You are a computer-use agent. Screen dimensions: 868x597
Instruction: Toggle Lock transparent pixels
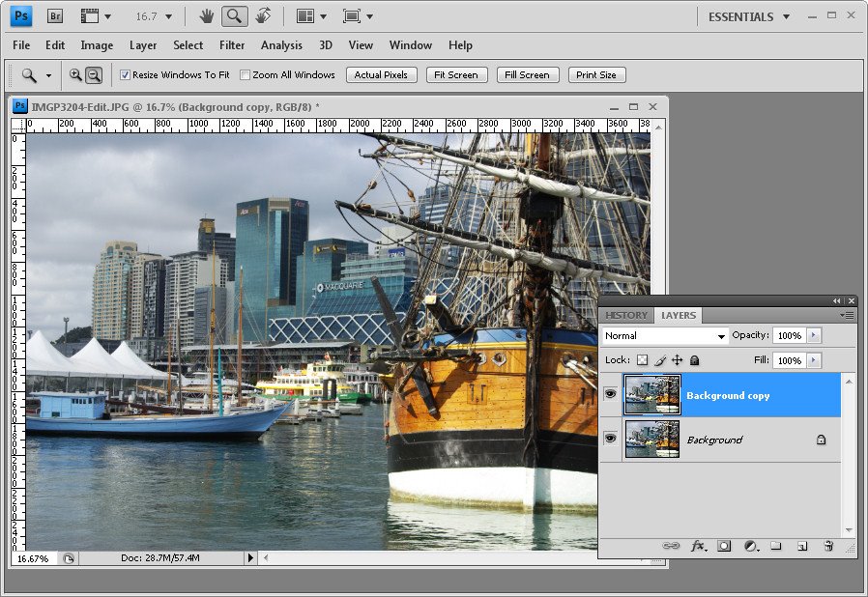(x=642, y=360)
